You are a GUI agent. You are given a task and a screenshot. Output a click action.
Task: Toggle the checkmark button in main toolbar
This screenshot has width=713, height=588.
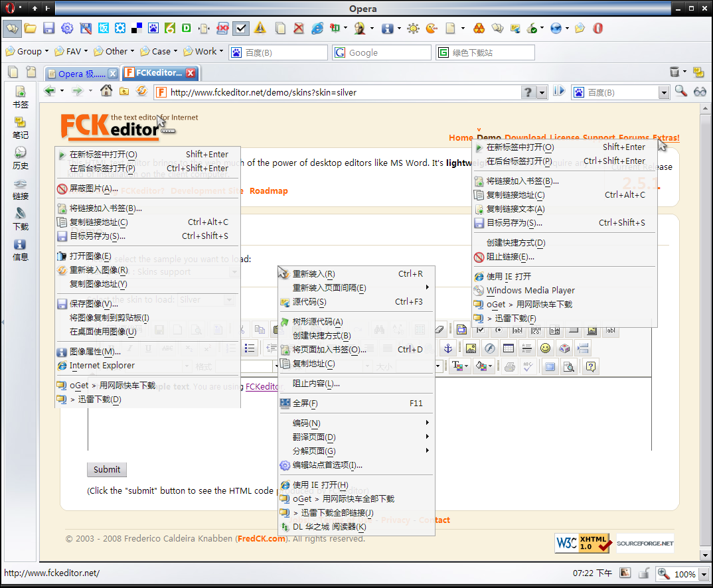click(x=241, y=28)
